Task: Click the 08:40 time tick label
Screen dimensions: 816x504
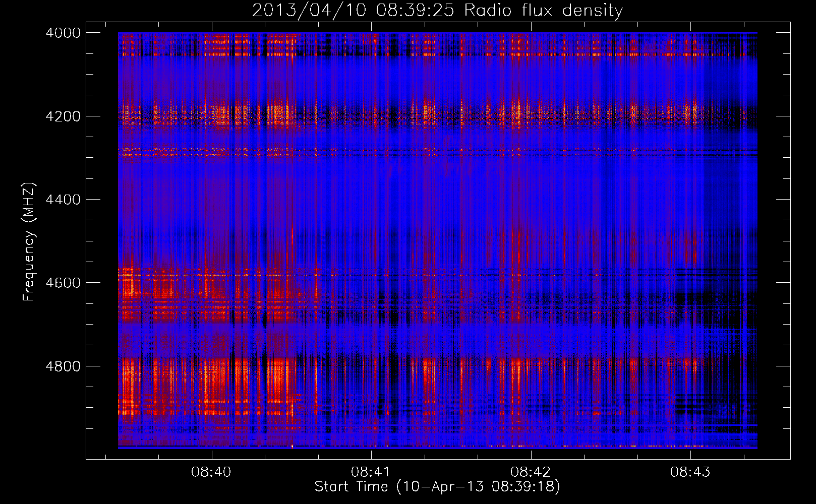Action: pyautogui.click(x=211, y=472)
